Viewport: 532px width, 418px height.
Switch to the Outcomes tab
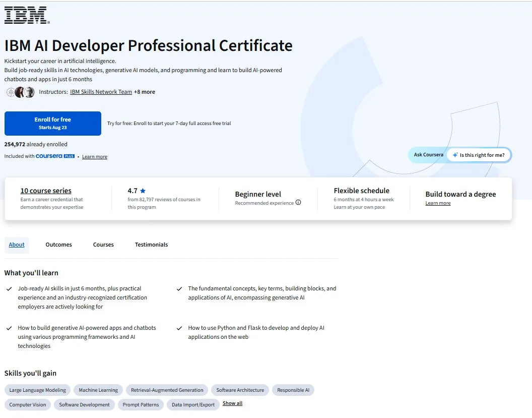(59, 245)
